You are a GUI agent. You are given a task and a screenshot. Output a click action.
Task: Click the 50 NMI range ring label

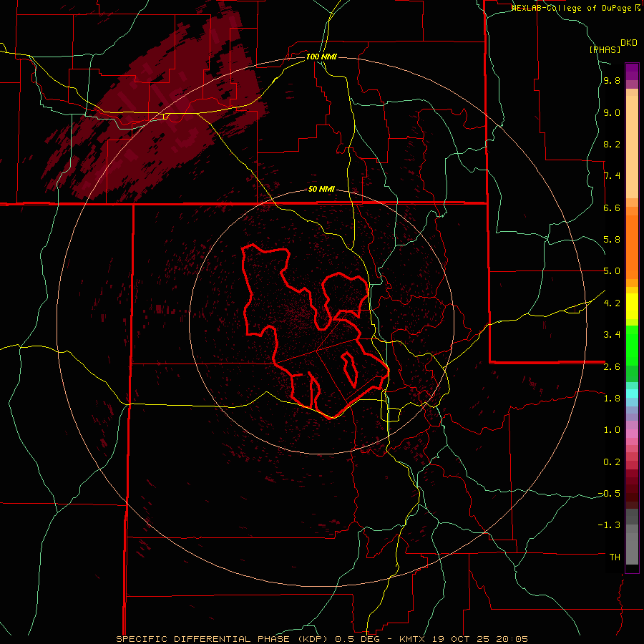point(321,190)
